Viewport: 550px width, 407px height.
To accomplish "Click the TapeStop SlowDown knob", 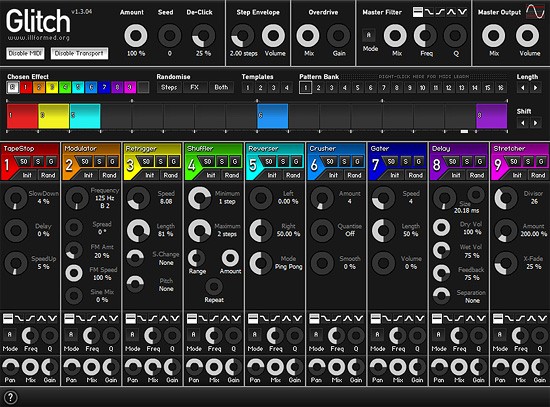I will coord(16,198).
